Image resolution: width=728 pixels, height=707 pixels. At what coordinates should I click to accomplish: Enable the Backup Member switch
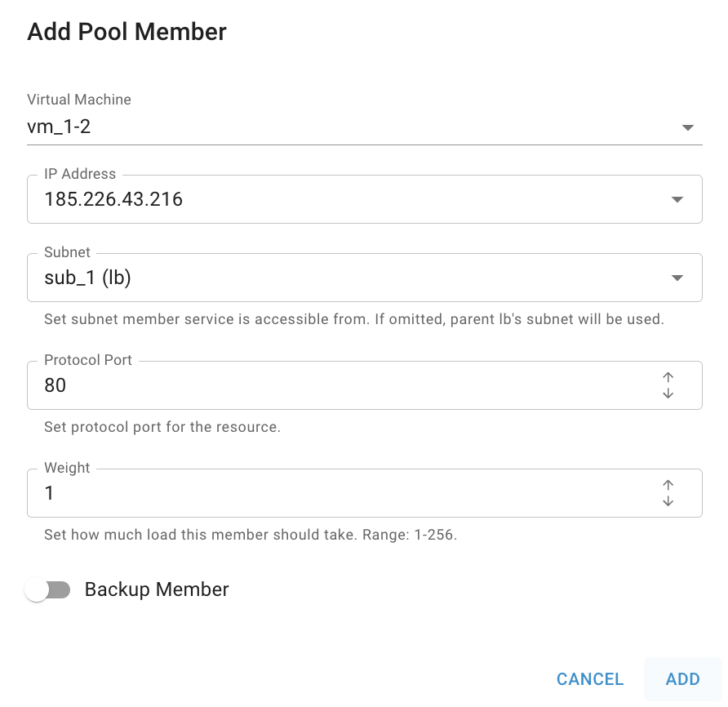click(48, 590)
